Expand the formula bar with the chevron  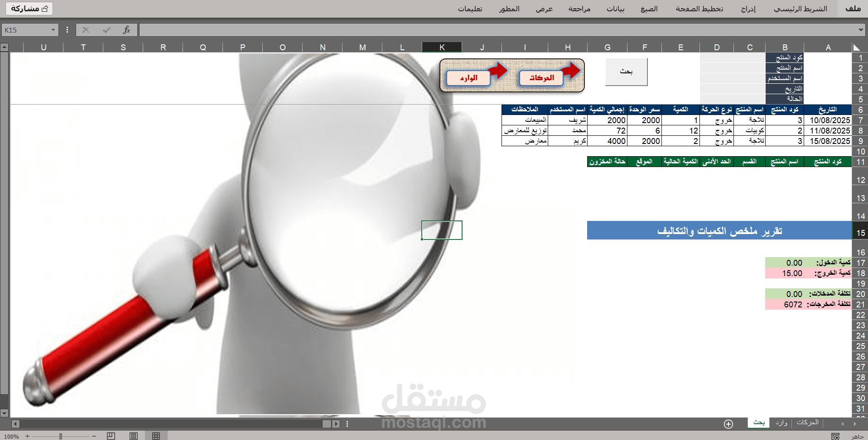pyautogui.click(x=861, y=30)
